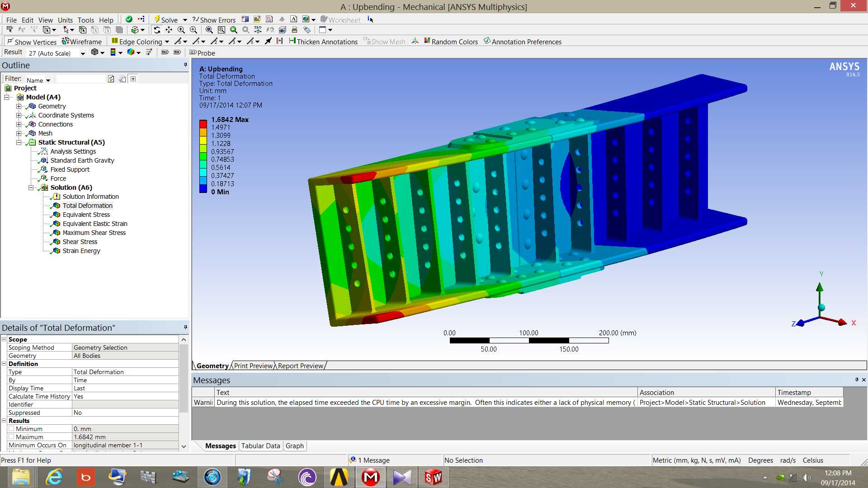This screenshot has height=488, width=868.
Task: Collapse the Static Structural (A5) node
Action: (19, 142)
